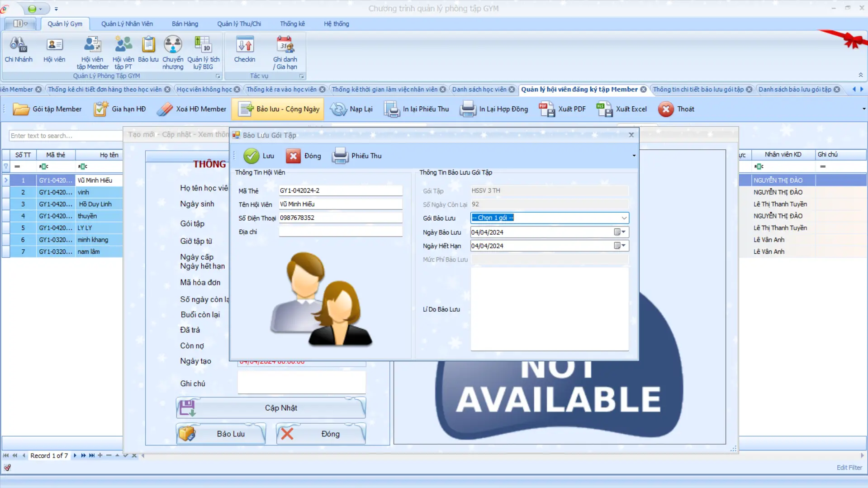Open the Thống kê ribbon tab
868x488 pixels.
(x=292, y=24)
